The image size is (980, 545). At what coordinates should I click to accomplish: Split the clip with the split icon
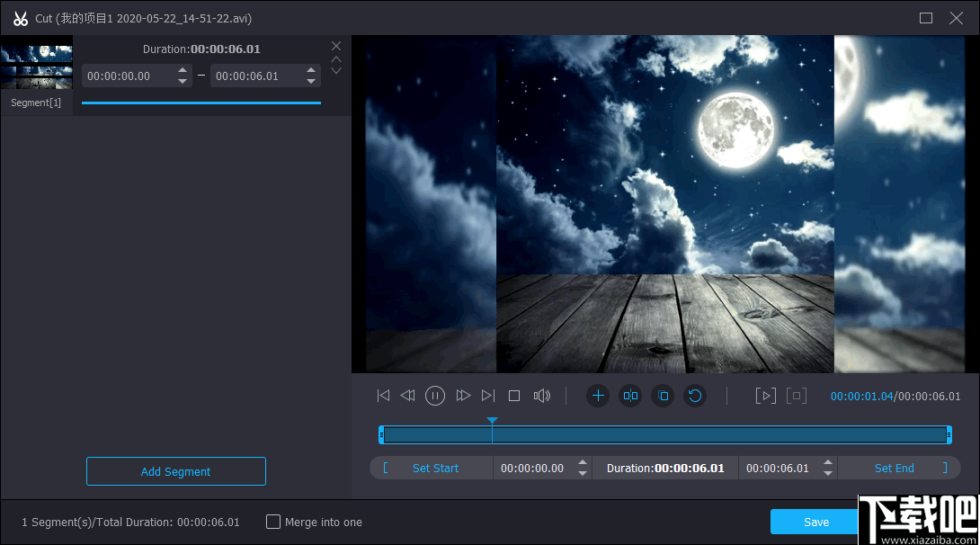[x=630, y=396]
